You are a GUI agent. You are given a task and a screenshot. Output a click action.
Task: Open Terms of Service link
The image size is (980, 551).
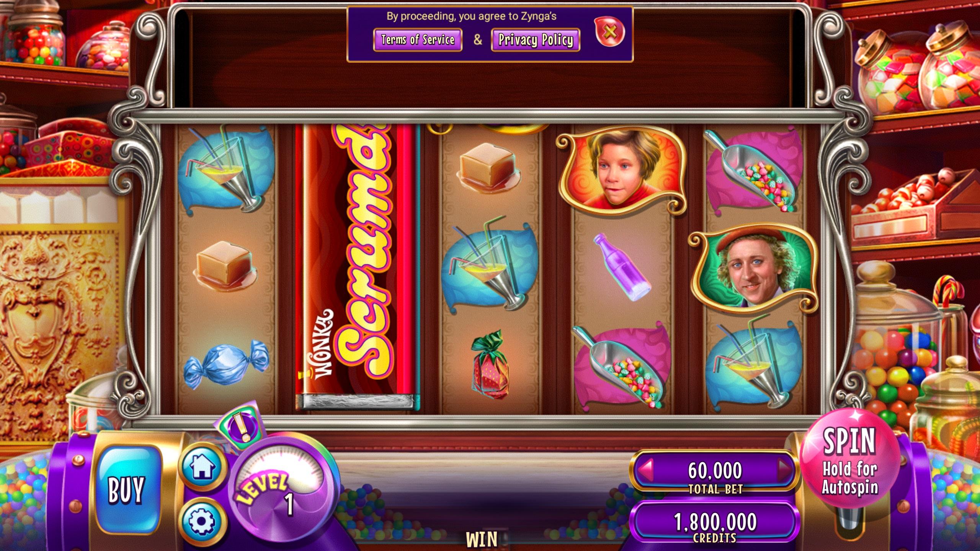tap(418, 39)
